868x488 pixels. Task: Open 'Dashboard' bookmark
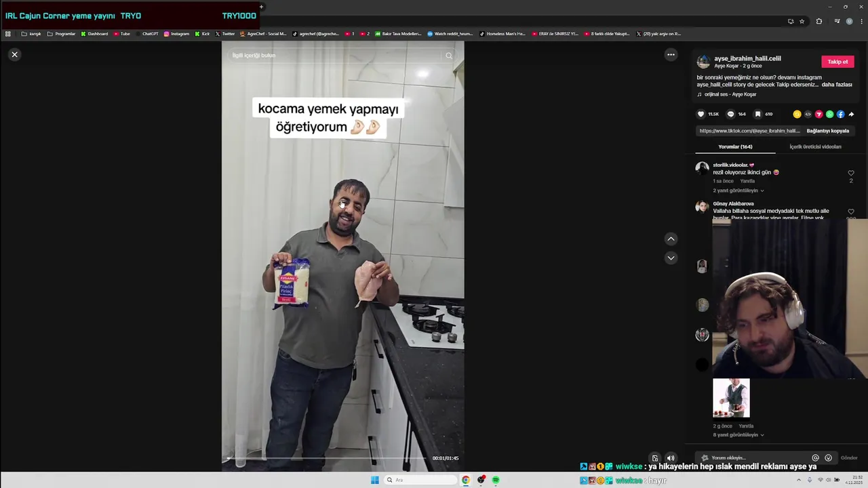tap(94, 34)
